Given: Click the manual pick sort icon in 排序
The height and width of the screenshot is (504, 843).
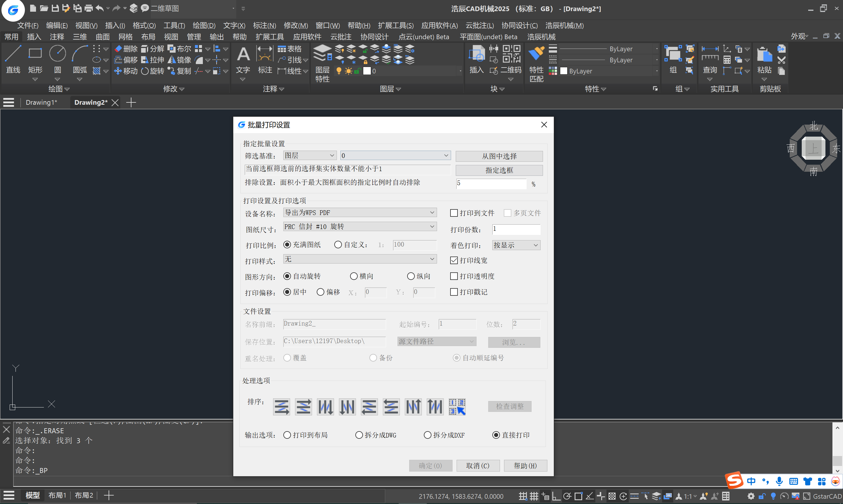Looking at the screenshot, I should pyautogui.click(x=457, y=407).
